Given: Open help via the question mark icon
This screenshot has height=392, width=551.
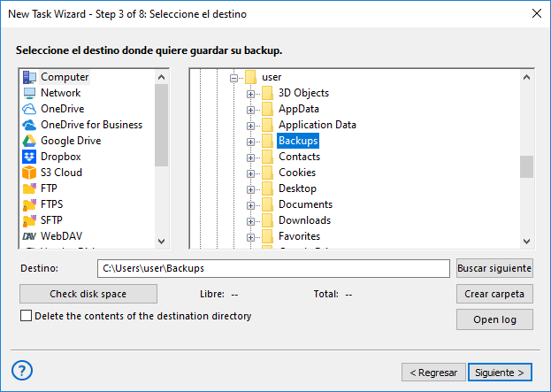Looking at the screenshot, I should 23,370.
